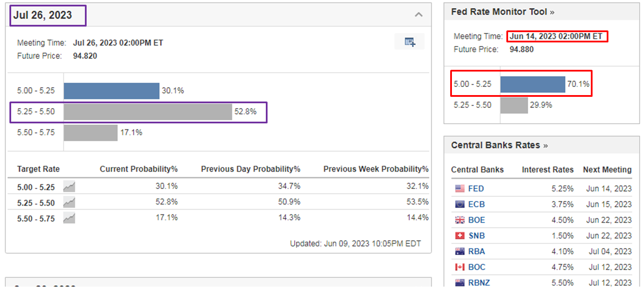Click the UK flag icon next to BOE
The height and width of the screenshot is (287, 644).
tap(460, 220)
